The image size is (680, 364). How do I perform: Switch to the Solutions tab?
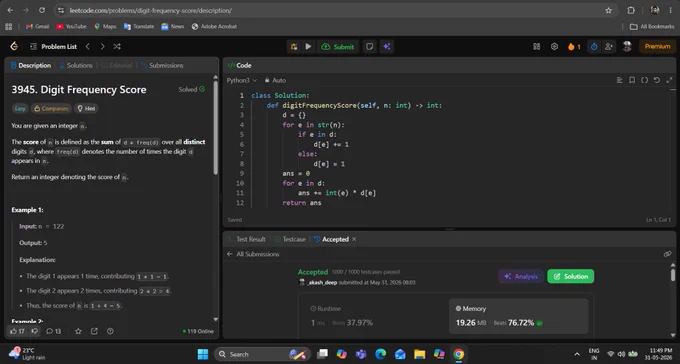(76, 66)
